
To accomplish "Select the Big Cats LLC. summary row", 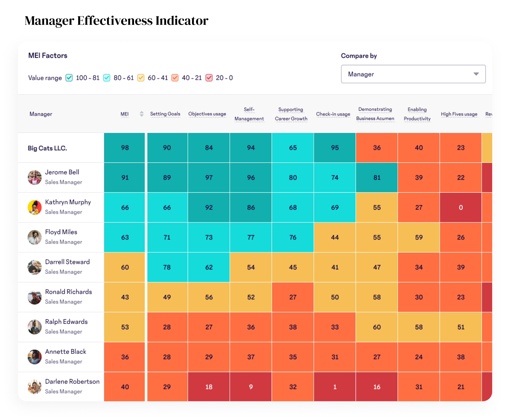I will click(x=47, y=148).
